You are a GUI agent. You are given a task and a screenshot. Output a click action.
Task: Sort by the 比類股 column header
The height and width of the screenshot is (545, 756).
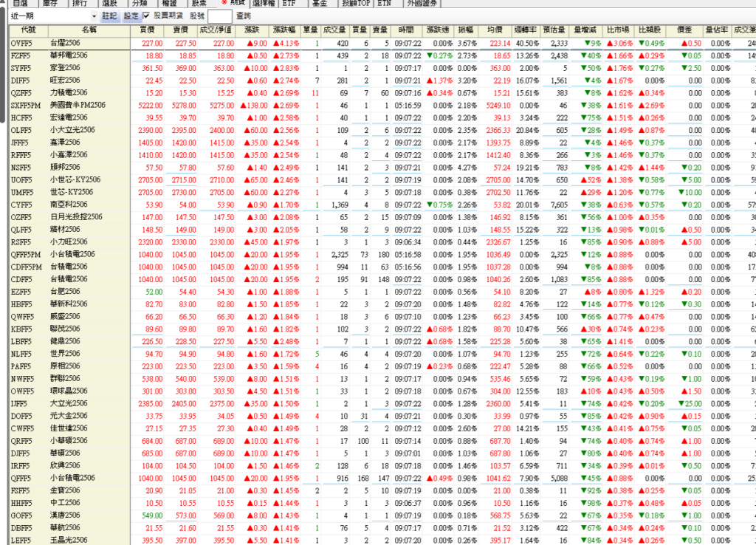(650, 30)
